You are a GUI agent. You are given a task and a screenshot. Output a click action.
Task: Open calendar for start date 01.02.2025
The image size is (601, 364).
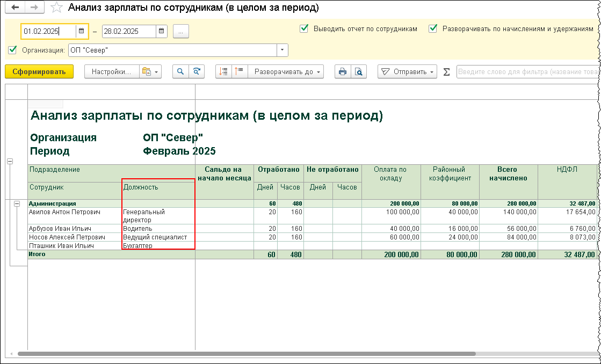tap(81, 31)
